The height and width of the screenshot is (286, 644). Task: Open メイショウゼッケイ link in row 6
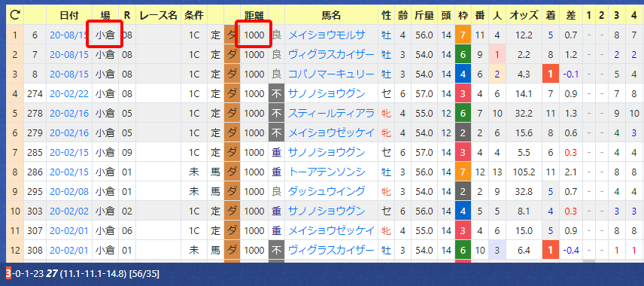click(x=332, y=132)
